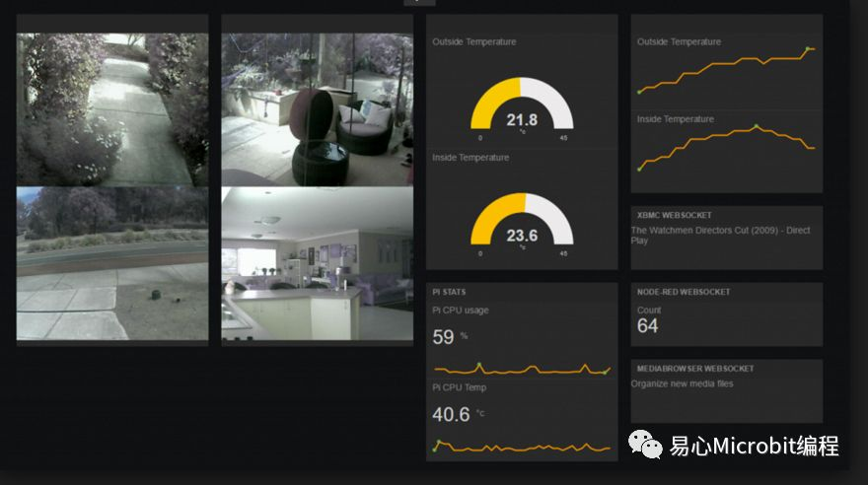
Task: Click the WeChat logo icon in watermark
Action: pos(645,445)
